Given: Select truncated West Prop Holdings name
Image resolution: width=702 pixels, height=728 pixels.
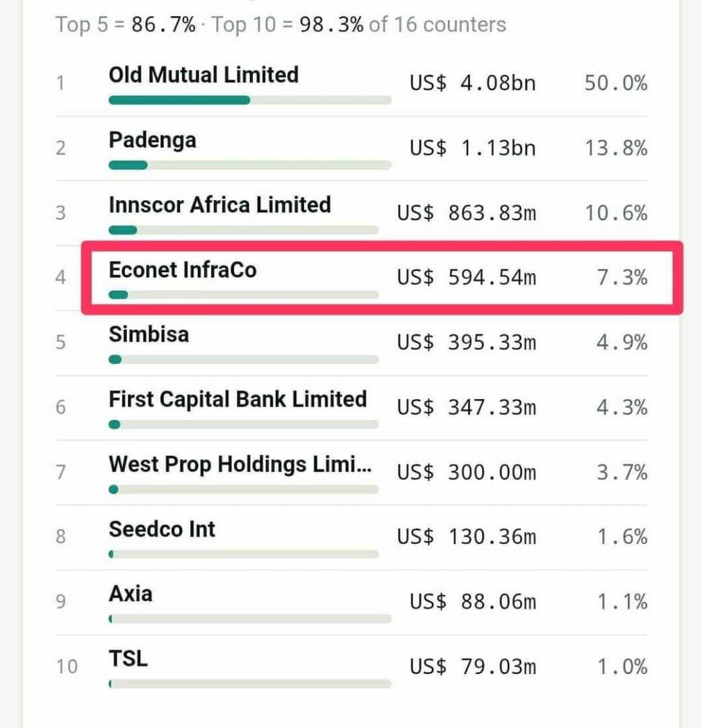Looking at the screenshot, I should click(x=240, y=464).
